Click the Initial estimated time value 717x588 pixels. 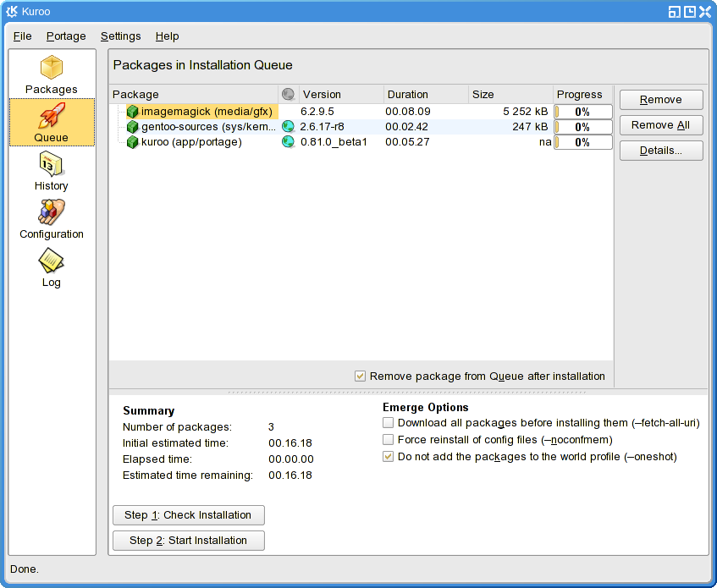tap(290, 443)
